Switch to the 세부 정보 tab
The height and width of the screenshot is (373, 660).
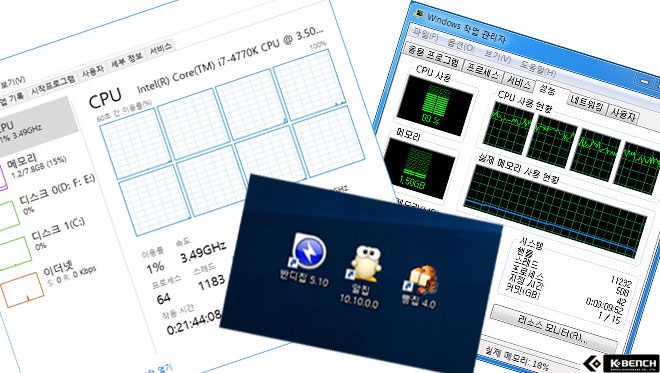126,60
